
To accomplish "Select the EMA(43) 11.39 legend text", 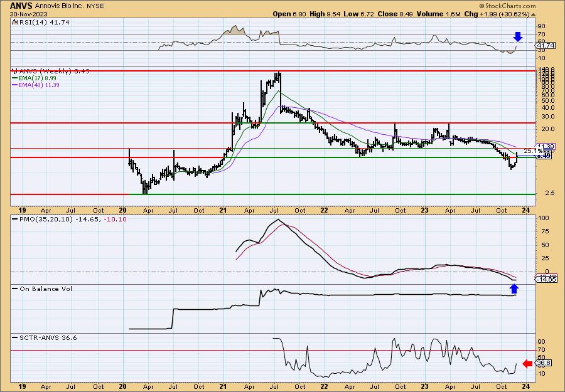I will pos(38,85).
